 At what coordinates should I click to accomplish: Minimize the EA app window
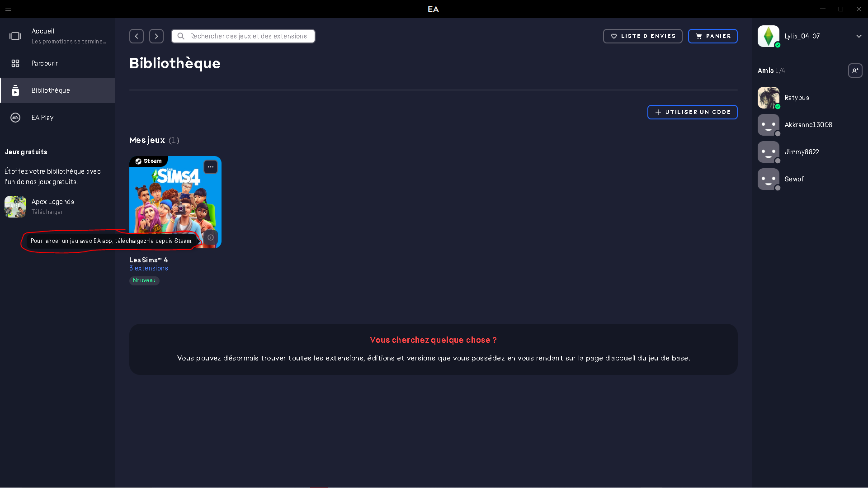[x=823, y=9]
